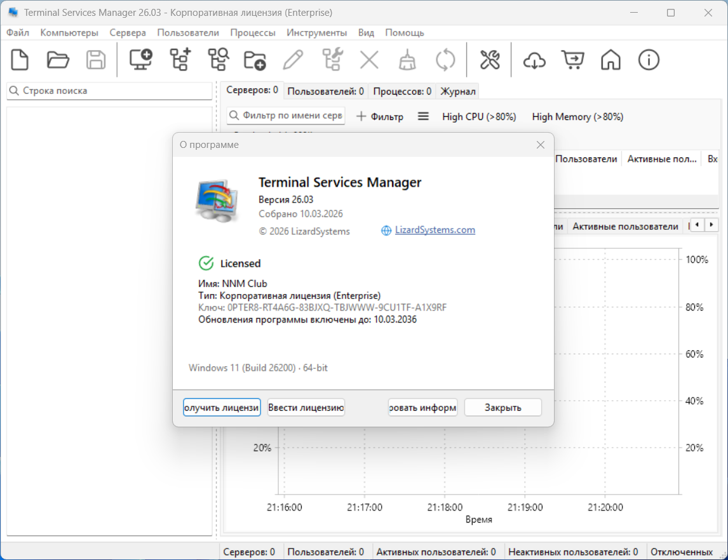Screen dimensions: 728x560
Task: Close the О программе dialog with X
Action: point(541,145)
